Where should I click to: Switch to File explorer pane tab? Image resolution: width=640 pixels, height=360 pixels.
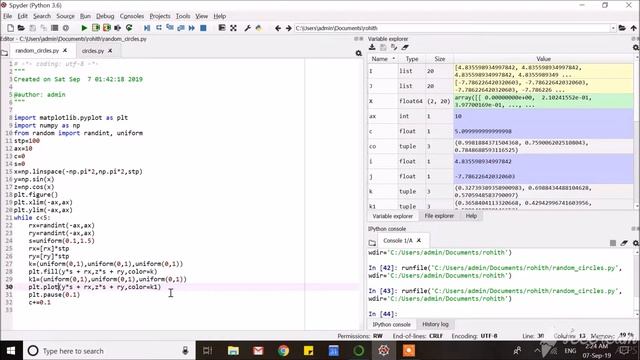coord(439,216)
